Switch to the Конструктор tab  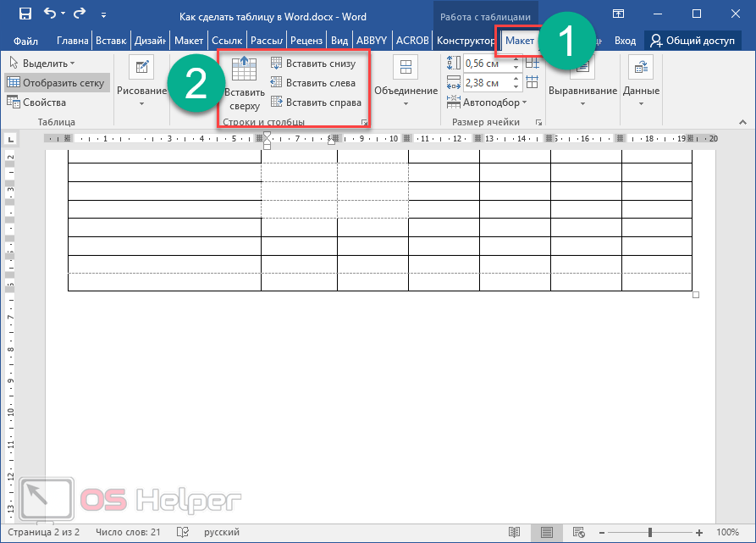(465, 41)
